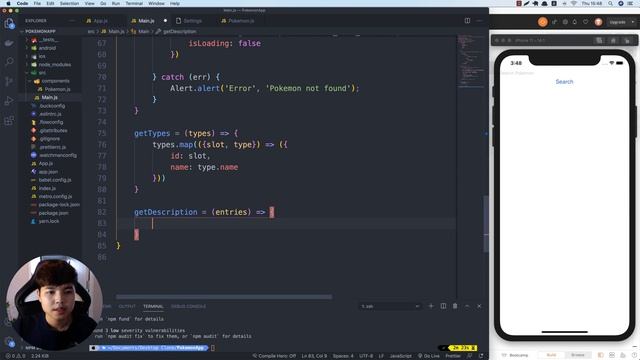Screen dimensions: 640x360
Task: Open the Code menu in menu bar
Action: tap(22, 3)
